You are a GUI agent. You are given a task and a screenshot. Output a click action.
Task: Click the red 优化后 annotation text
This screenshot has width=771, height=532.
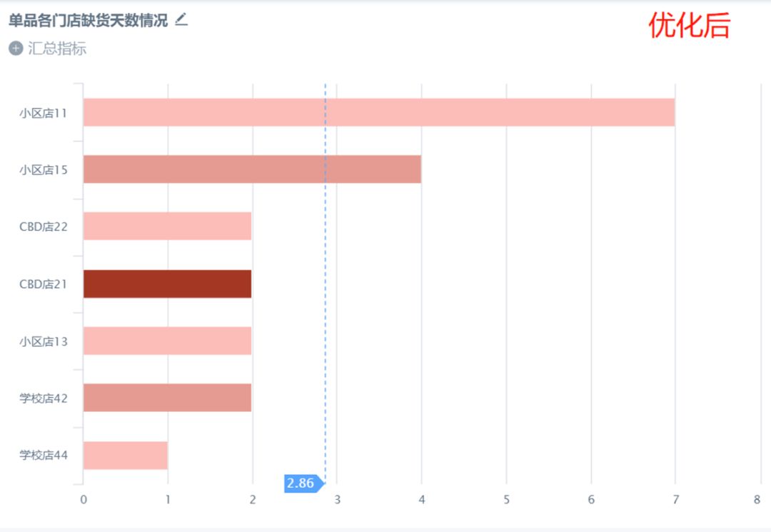click(690, 26)
